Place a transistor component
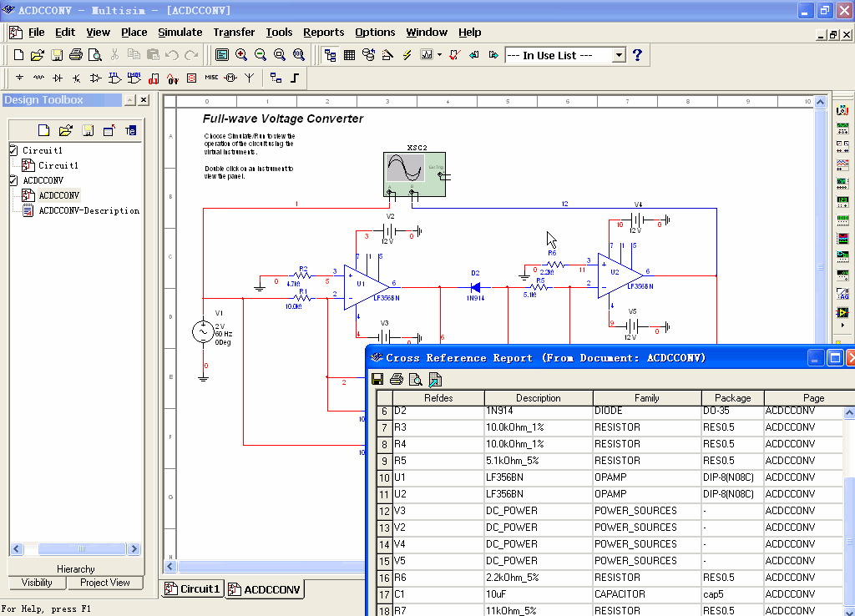This screenshot has width=855, height=616. click(x=76, y=78)
